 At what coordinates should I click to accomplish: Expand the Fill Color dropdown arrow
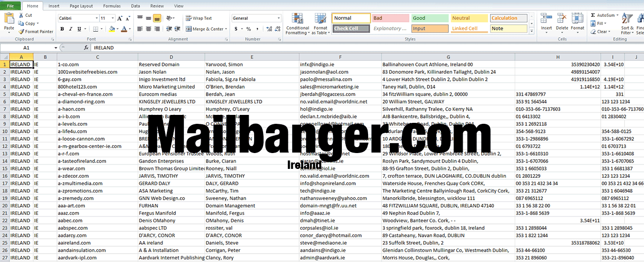coord(117,29)
